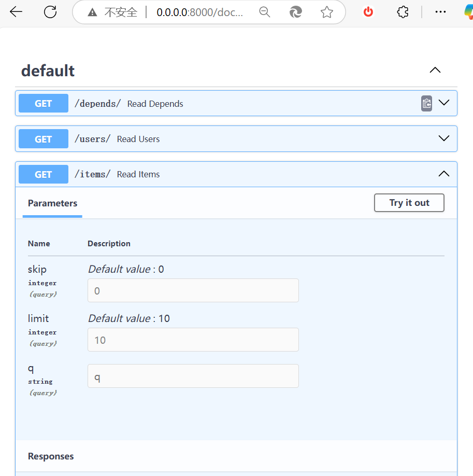Collapse the /items/ endpoint chevron
The image size is (473, 476).
point(444,174)
